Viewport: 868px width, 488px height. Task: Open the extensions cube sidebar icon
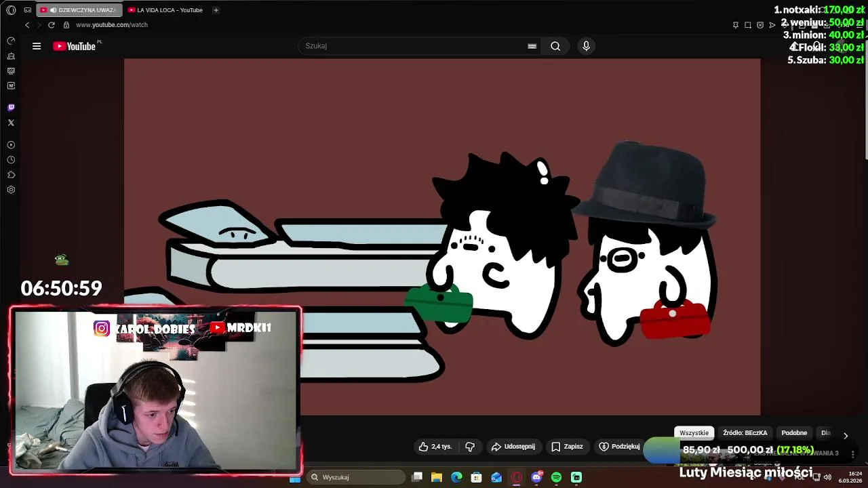click(x=11, y=175)
